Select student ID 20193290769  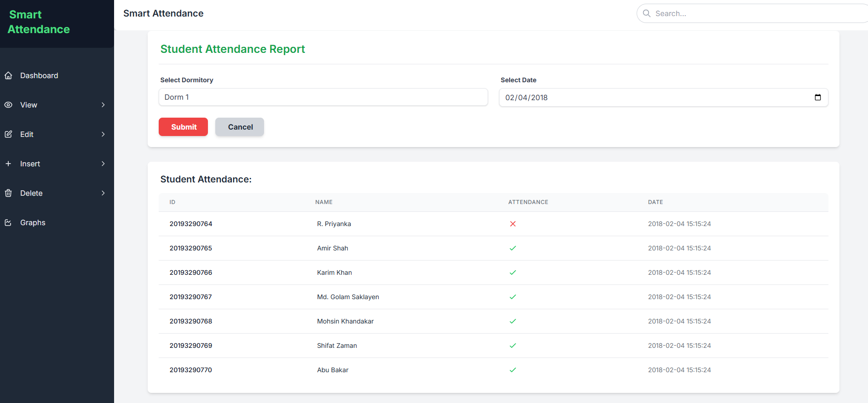pos(191,346)
